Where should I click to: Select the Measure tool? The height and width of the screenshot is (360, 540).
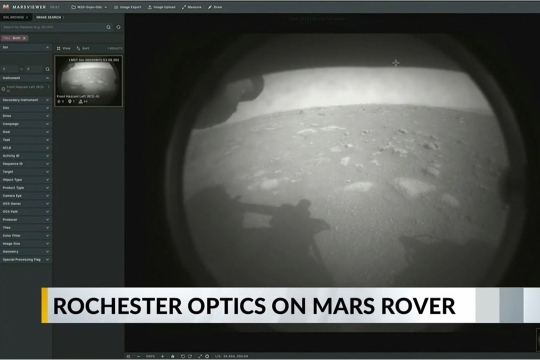click(191, 7)
